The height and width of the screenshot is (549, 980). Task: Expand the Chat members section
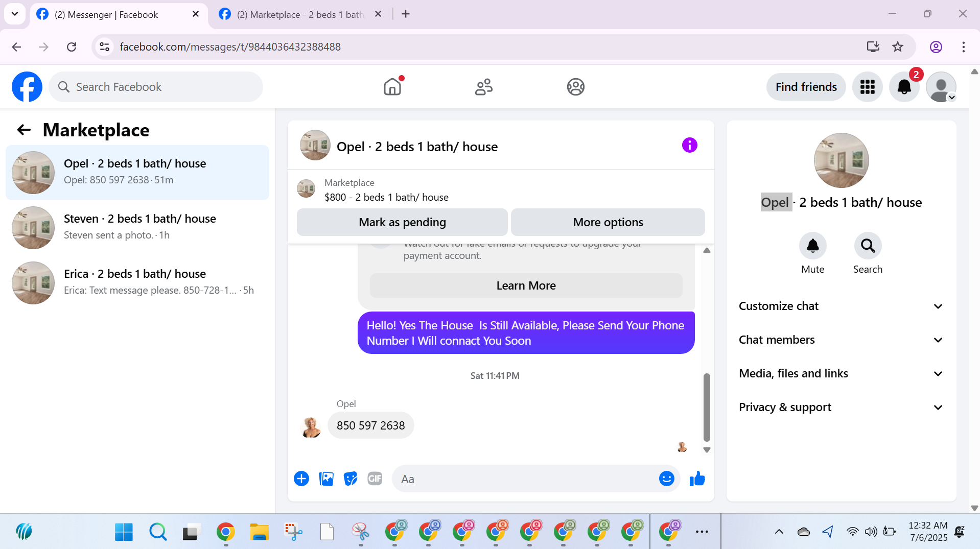(x=841, y=340)
